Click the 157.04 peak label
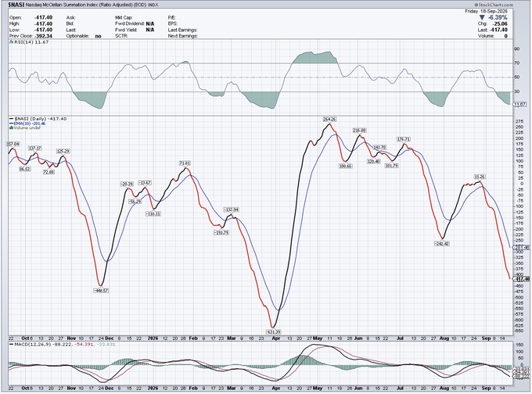This screenshot has width=532, height=394. 13,144
